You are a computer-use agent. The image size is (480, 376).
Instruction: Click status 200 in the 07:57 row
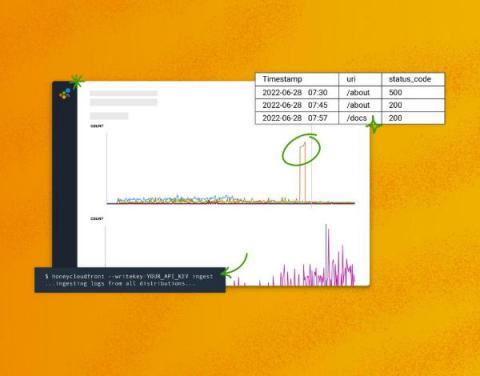point(413,118)
